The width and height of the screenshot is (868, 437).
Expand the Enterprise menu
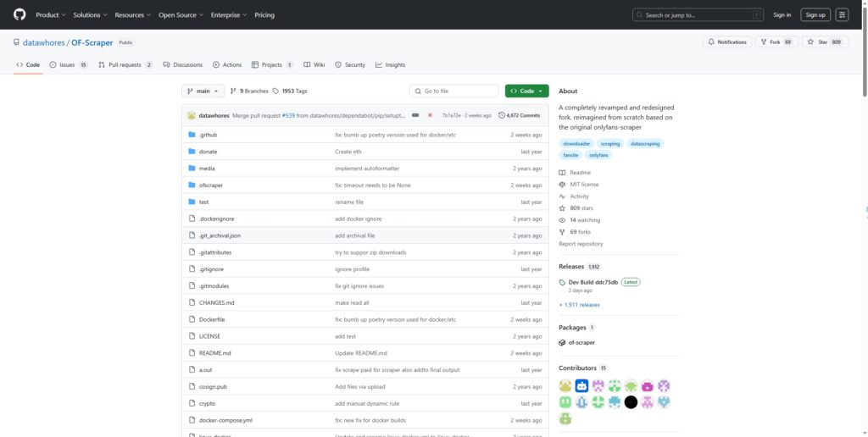tap(229, 15)
